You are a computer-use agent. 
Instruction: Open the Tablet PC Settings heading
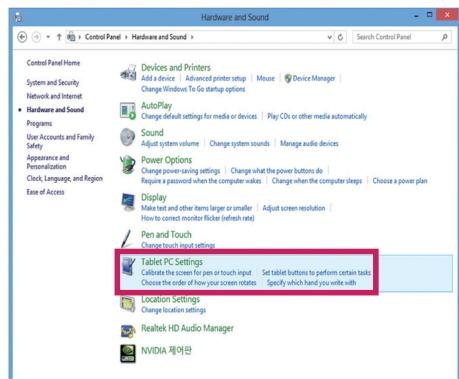tap(172, 262)
